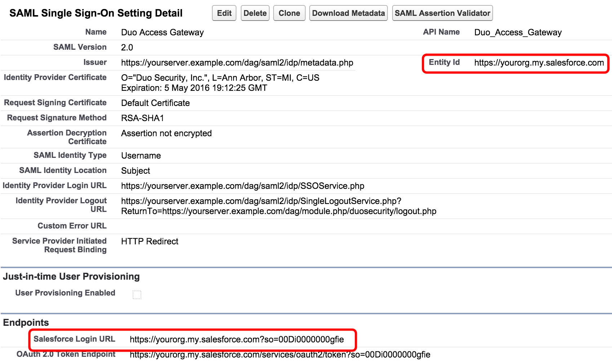Click Download Metadata
Viewport: 612px width, 364px height.
click(348, 13)
